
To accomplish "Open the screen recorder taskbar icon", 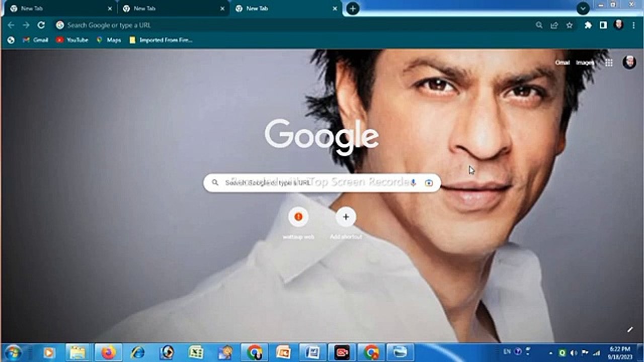I will pos(342,352).
